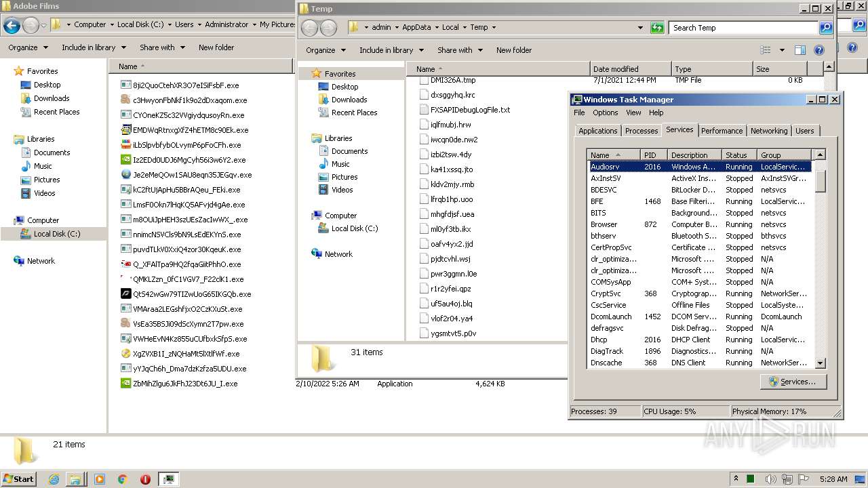Open the Temp window help icon
This screenshot has width=868, height=488.
pos(818,50)
